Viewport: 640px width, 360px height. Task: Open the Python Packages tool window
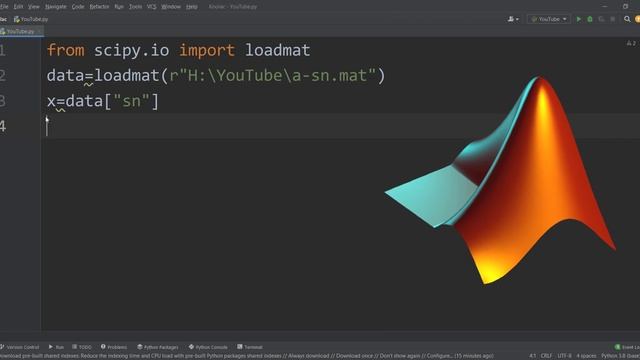tap(158, 347)
